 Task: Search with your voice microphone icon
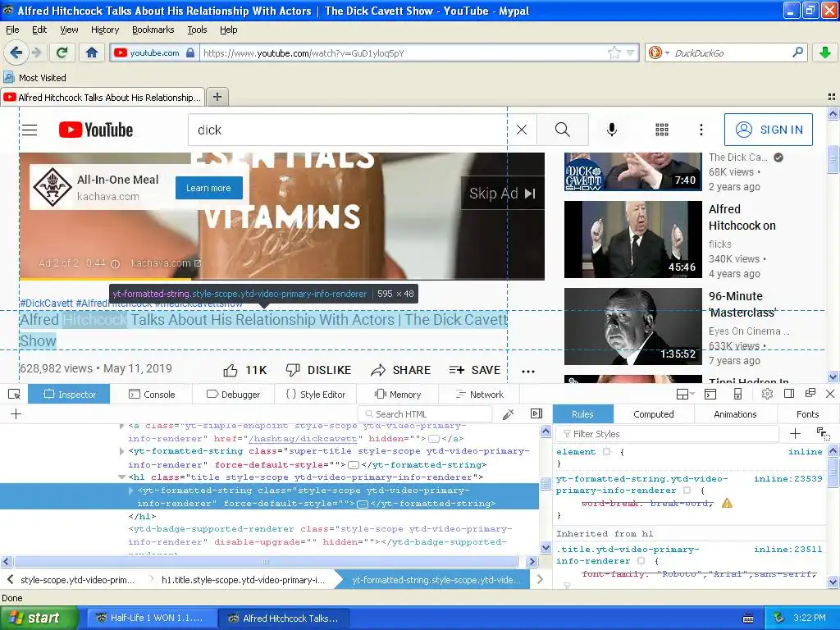(x=612, y=130)
